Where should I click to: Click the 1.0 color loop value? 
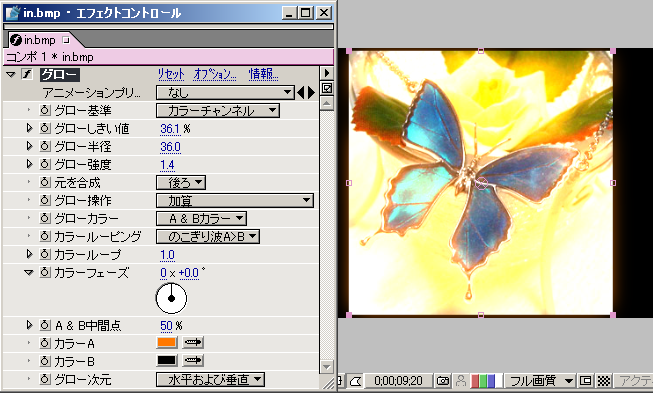coord(167,255)
